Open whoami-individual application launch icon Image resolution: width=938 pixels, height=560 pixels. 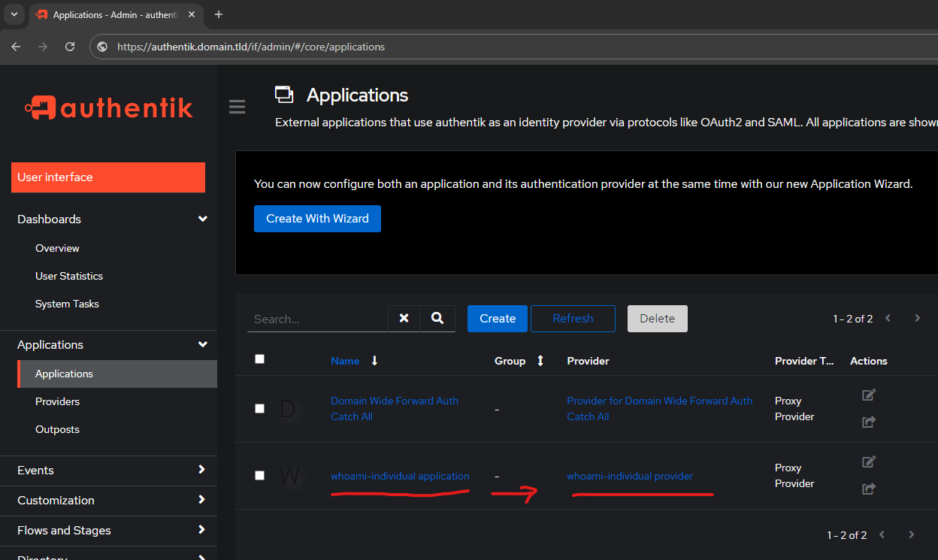tap(868, 489)
